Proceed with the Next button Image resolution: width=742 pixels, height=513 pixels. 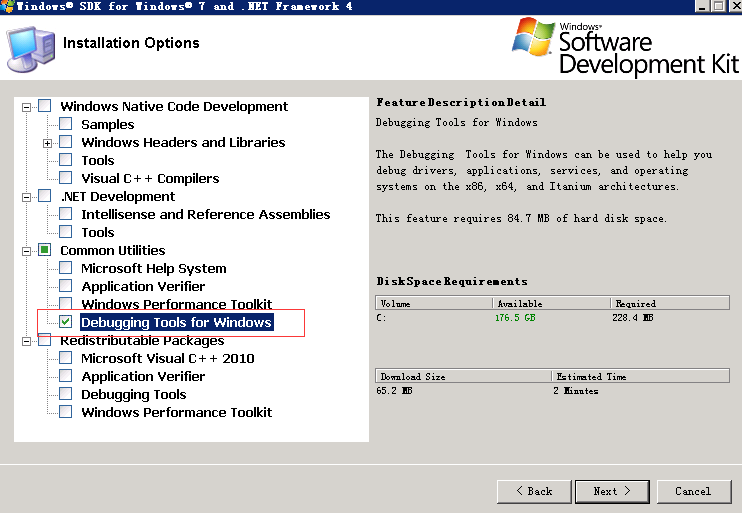coord(612,491)
